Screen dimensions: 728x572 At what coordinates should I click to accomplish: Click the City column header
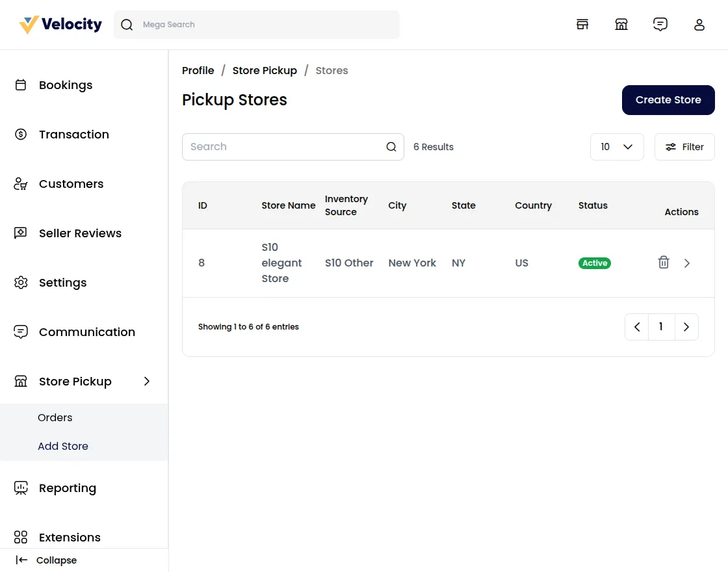(397, 205)
